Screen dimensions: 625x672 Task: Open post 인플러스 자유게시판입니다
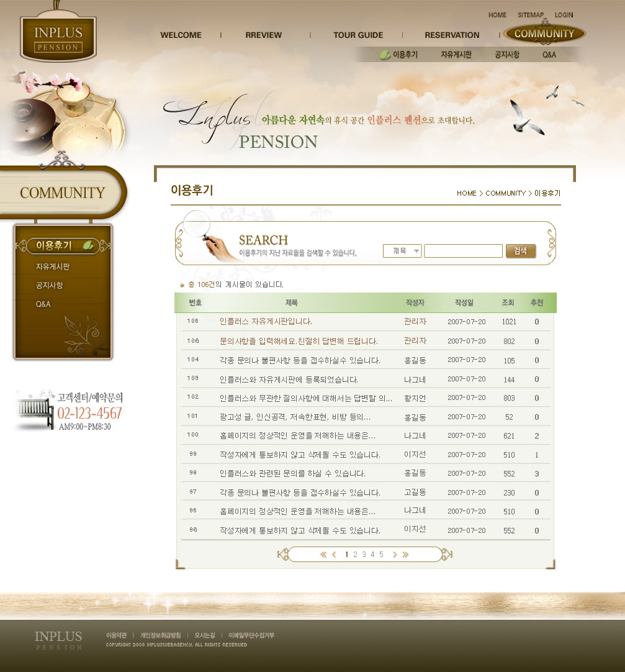click(x=266, y=322)
